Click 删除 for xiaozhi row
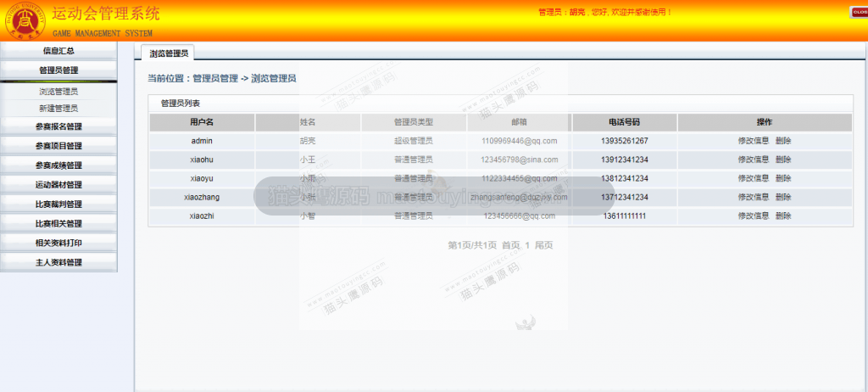The width and height of the screenshot is (868, 392). point(783,216)
